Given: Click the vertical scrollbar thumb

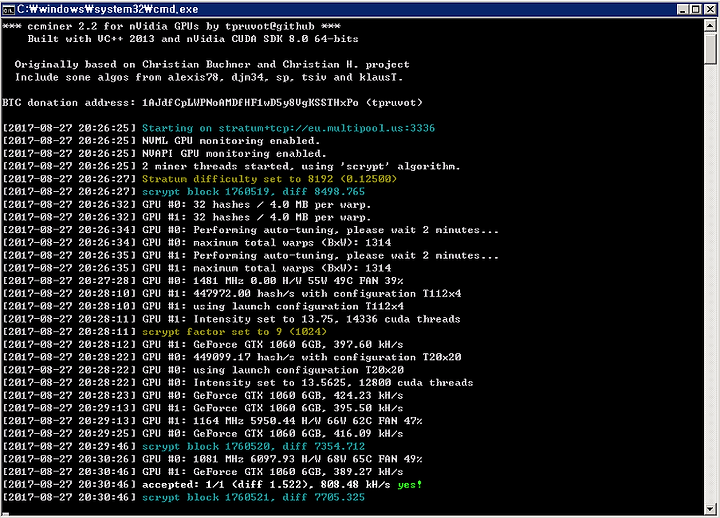Looking at the screenshot, I should click(710, 48).
